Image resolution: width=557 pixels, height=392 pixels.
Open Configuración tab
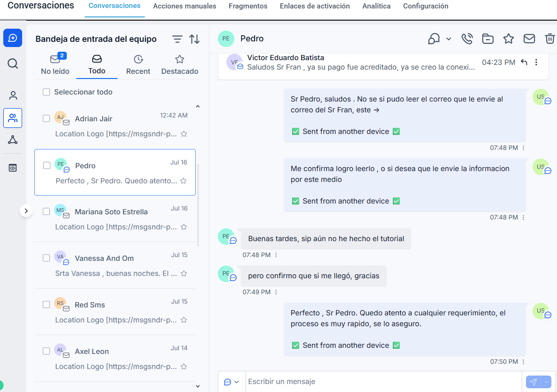pos(426,6)
